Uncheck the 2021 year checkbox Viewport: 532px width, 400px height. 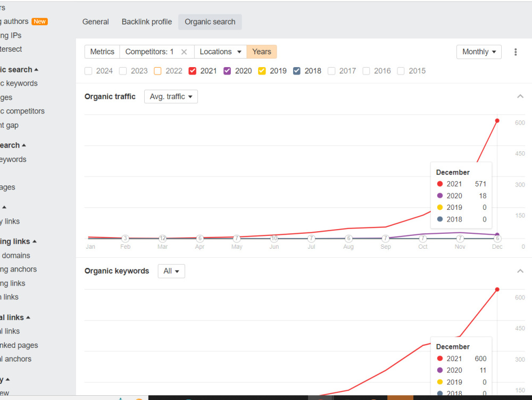pyautogui.click(x=193, y=71)
